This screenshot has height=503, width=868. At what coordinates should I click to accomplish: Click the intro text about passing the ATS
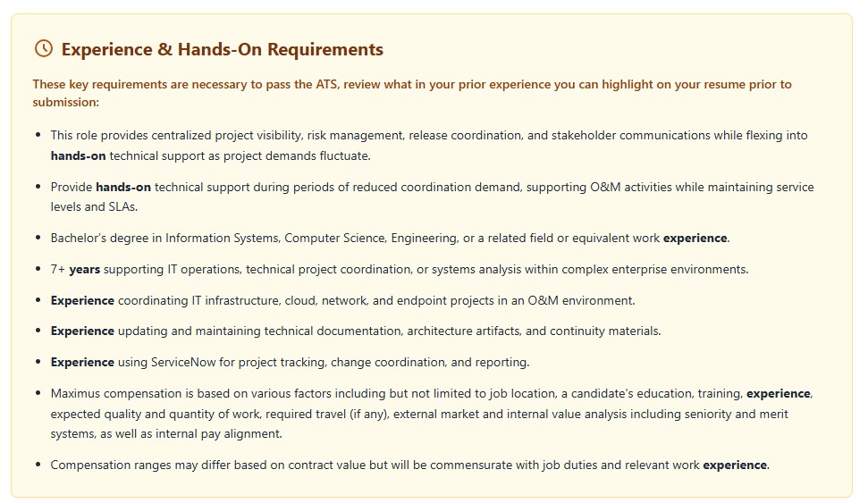click(412, 93)
